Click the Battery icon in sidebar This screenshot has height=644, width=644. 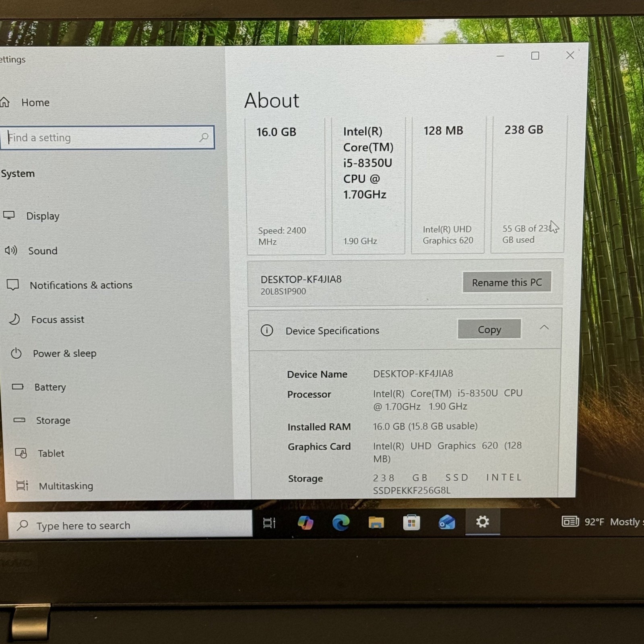click(18, 387)
